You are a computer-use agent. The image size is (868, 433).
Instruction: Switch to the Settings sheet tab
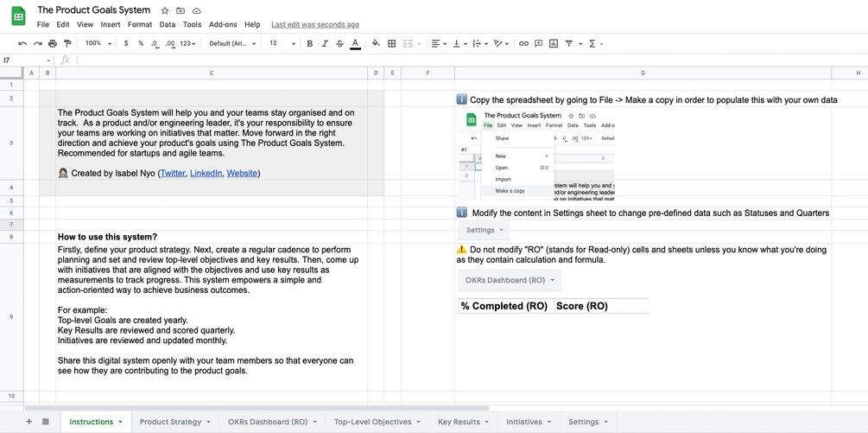click(x=588, y=422)
